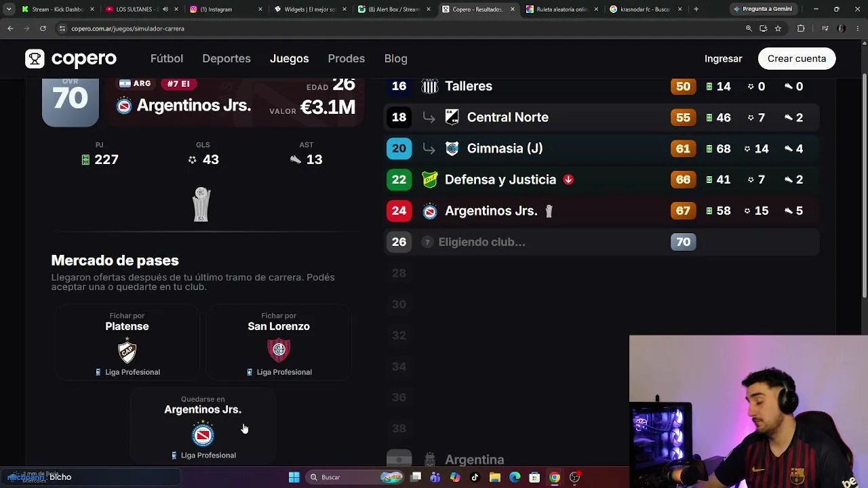Click the trophy icon under player stats
The width and height of the screenshot is (868, 488).
coord(201,204)
